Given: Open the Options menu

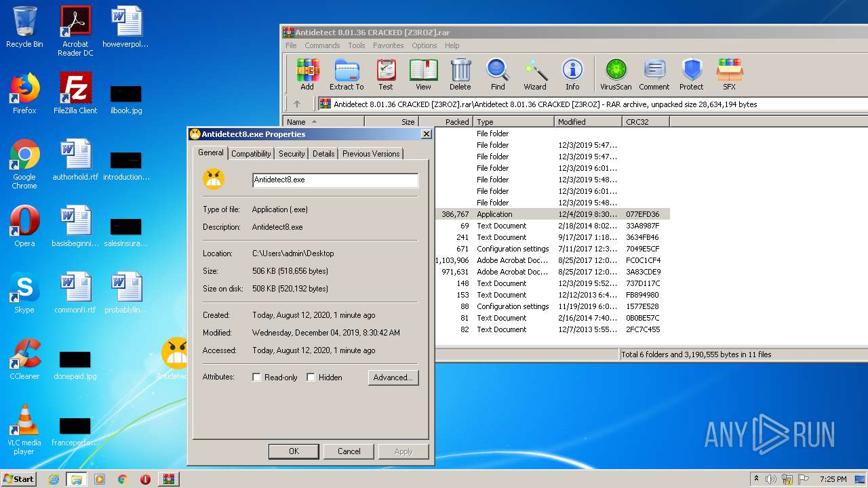Looking at the screenshot, I should coord(425,45).
